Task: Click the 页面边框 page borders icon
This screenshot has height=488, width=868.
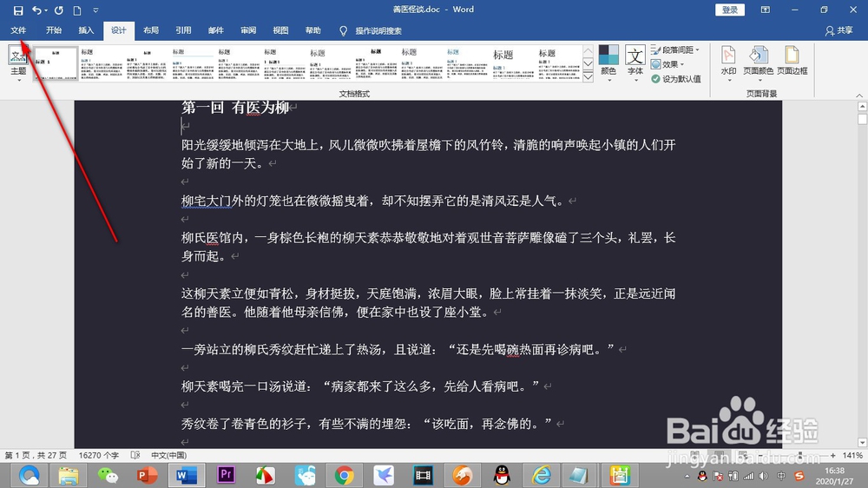Action: point(792,61)
